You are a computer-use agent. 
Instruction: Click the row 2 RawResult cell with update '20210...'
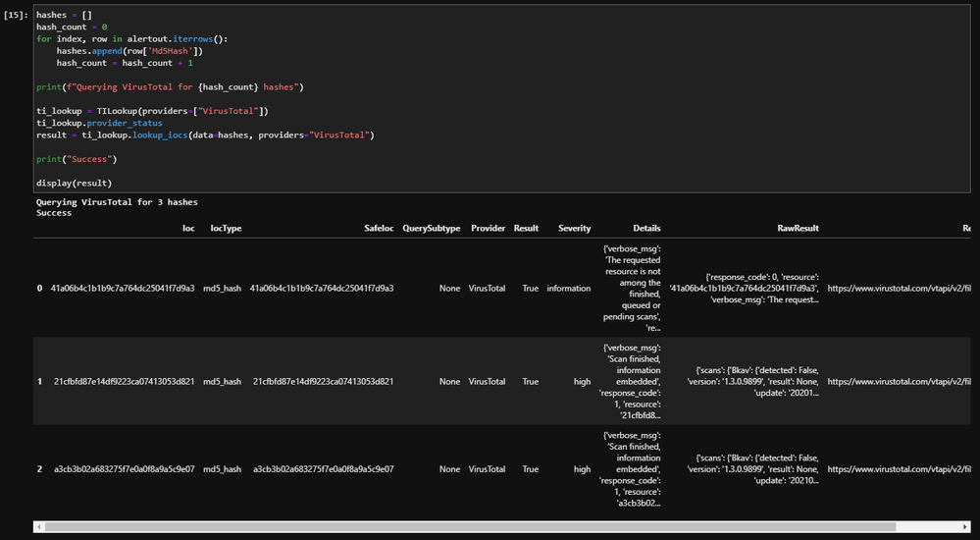(753, 469)
